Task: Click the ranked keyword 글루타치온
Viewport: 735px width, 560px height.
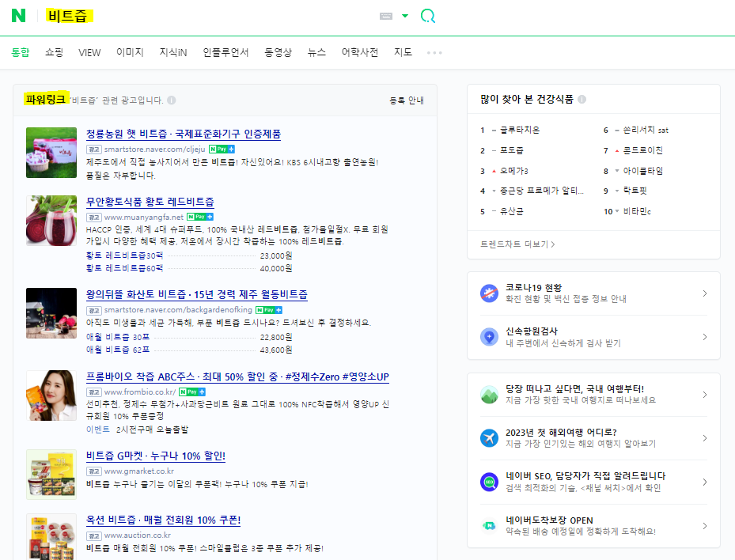Action: point(520,130)
